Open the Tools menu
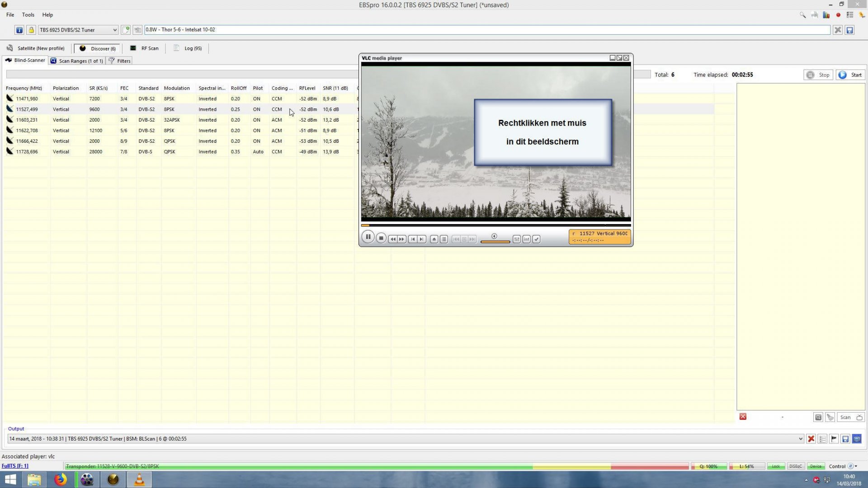This screenshot has width=868, height=488. tap(28, 14)
